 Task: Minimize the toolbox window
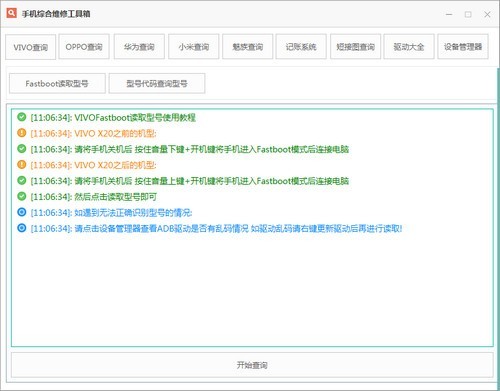coord(449,14)
